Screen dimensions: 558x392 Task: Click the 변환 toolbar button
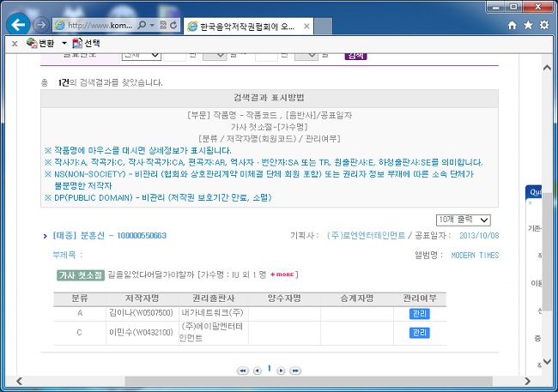coord(40,44)
